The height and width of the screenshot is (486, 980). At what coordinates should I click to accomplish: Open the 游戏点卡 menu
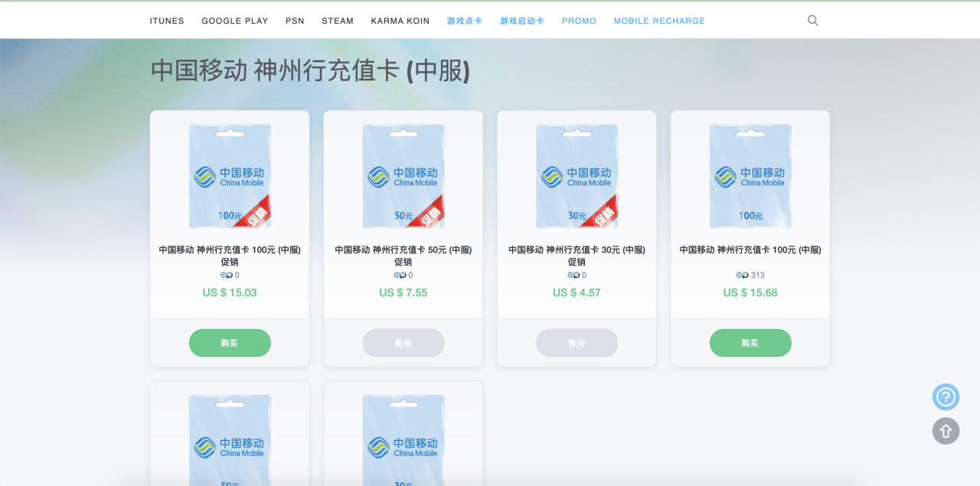click(x=465, y=21)
